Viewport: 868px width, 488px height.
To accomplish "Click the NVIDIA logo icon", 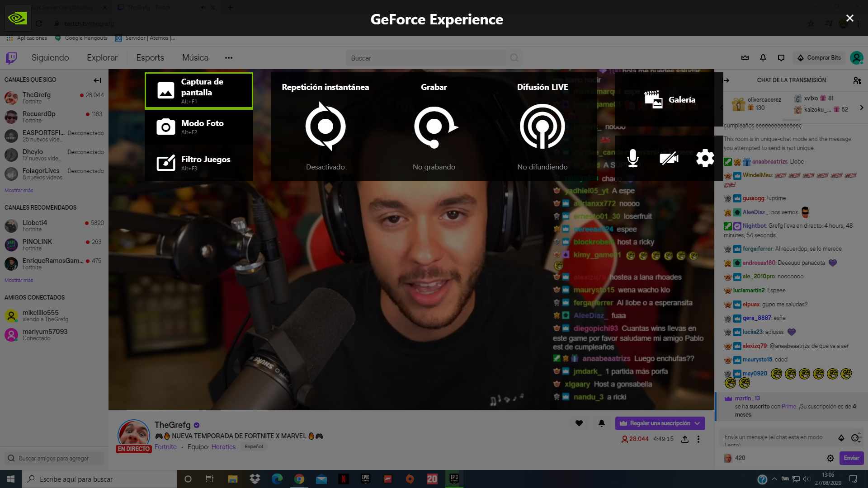I will click(18, 18).
